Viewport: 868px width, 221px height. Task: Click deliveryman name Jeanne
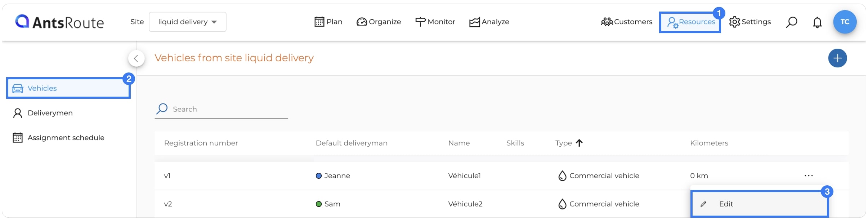coord(337,176)
